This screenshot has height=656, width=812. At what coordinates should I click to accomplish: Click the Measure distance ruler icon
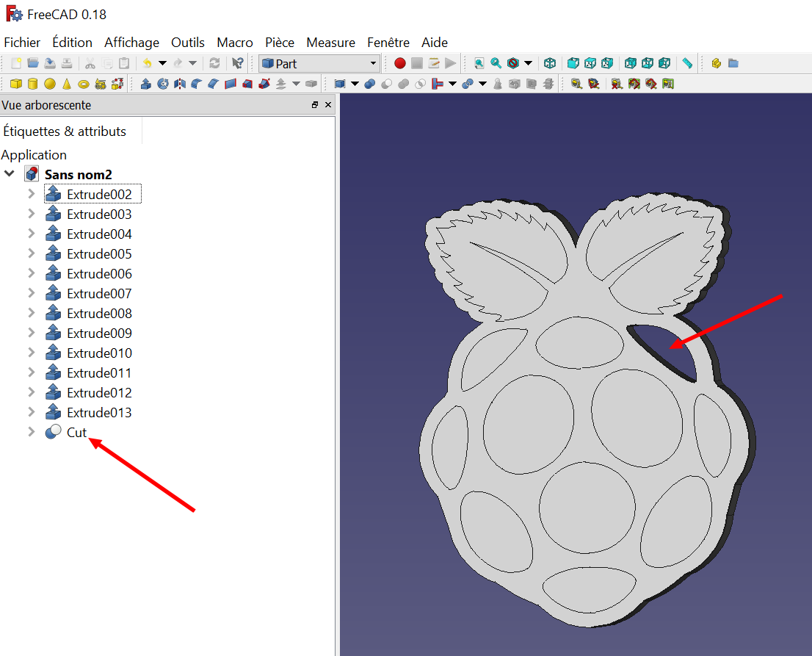click(x=687, y=63)
